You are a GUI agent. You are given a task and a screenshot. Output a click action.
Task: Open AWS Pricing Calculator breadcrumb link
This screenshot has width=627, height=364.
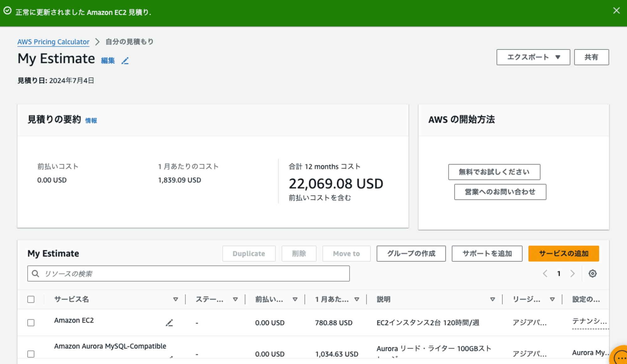click(53, 42)
